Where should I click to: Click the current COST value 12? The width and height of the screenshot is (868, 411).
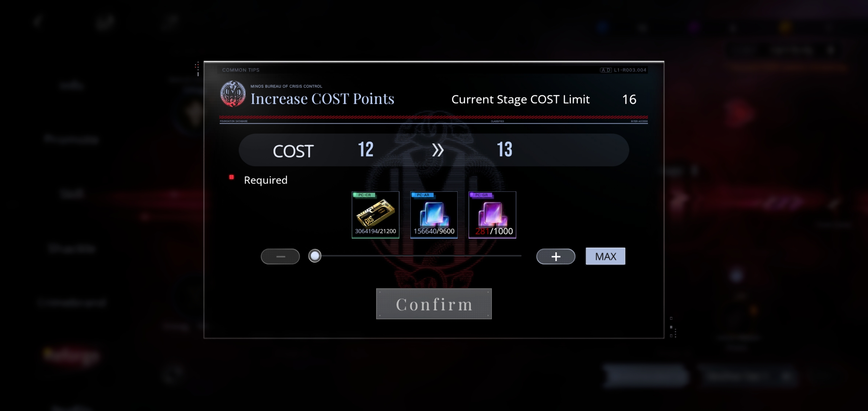click(x=365, y=150)
